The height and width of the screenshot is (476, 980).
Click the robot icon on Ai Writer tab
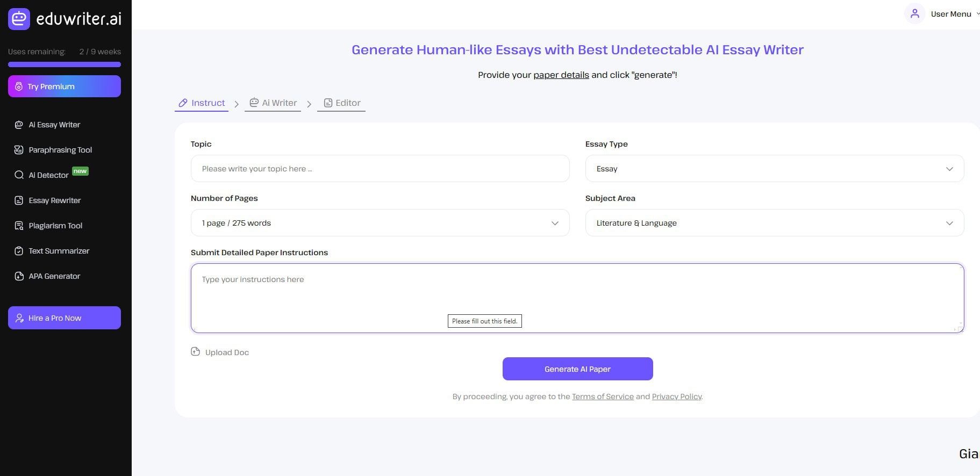[254, 103]
